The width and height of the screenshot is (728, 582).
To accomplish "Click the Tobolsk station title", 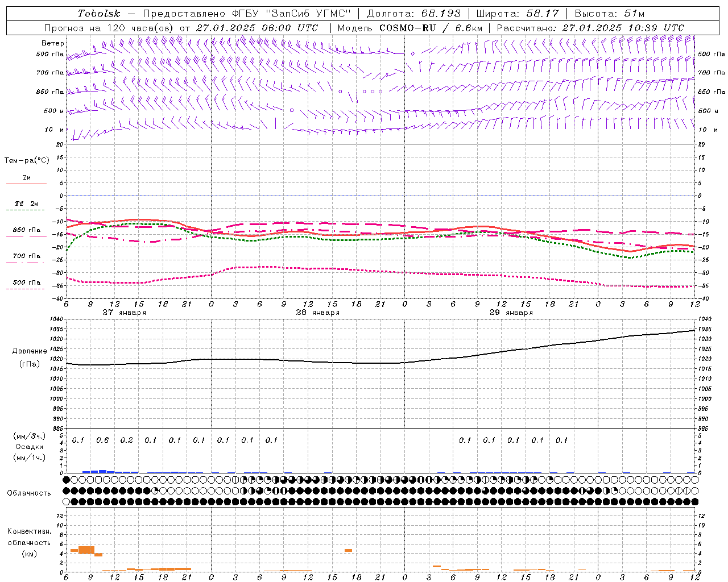I will [99, 14].
